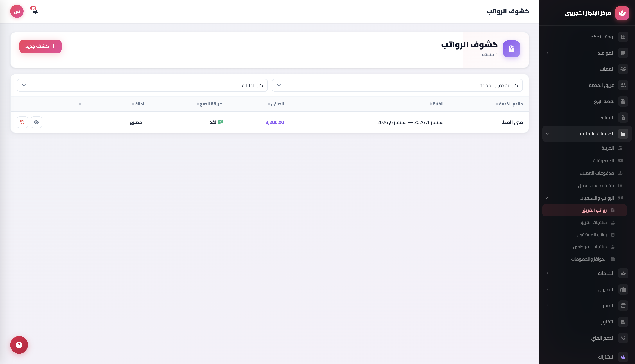Create new payslip with كشف جديد button
The height and width of the screenshot is (364, 635).
tap(41, 46)
